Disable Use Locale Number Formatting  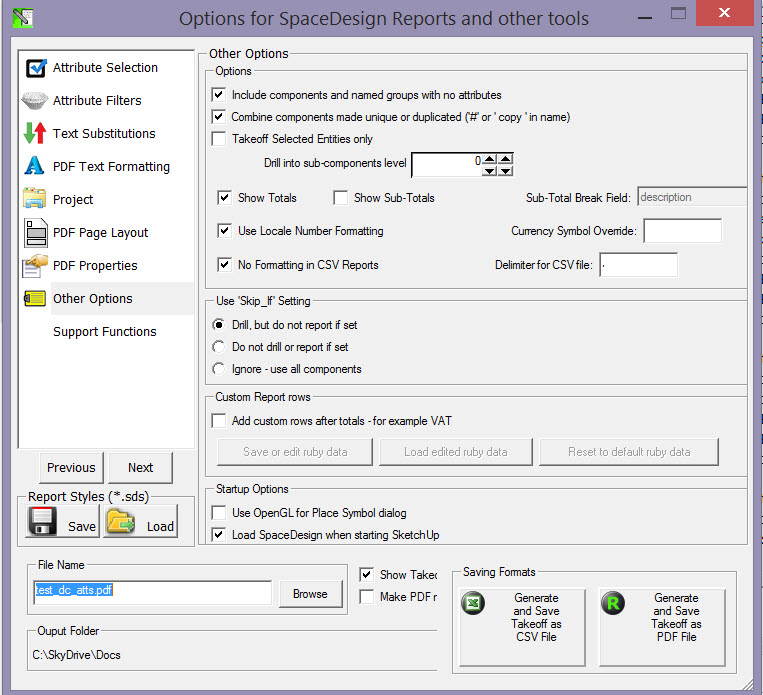pos(224,231)
